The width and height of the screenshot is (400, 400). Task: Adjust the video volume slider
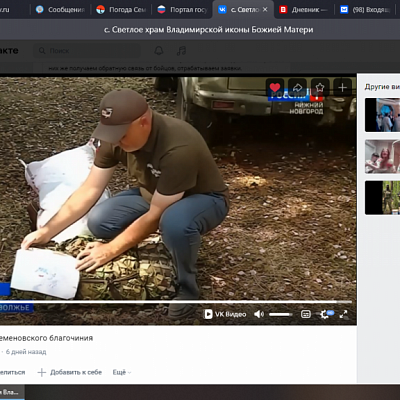click(281, 314)
